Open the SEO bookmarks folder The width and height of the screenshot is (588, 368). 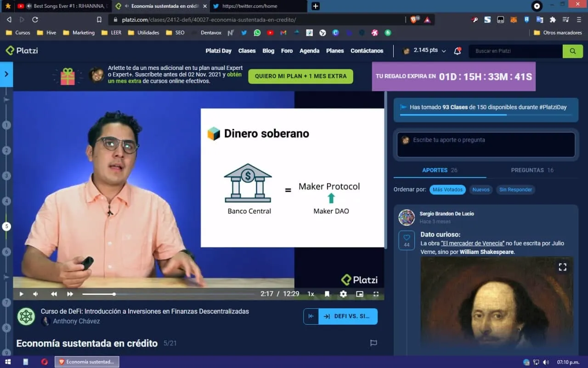(x=175, y=33)
